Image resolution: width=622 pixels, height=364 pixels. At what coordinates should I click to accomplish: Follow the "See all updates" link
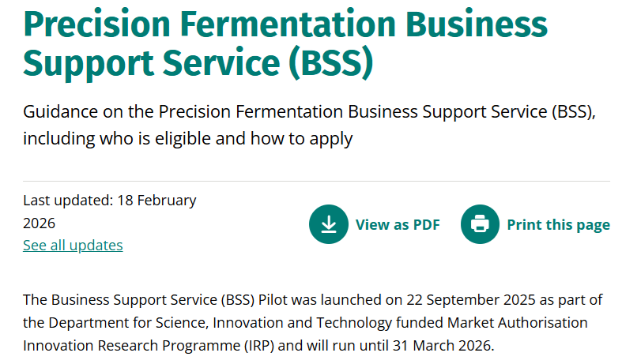tap(73, 246)
